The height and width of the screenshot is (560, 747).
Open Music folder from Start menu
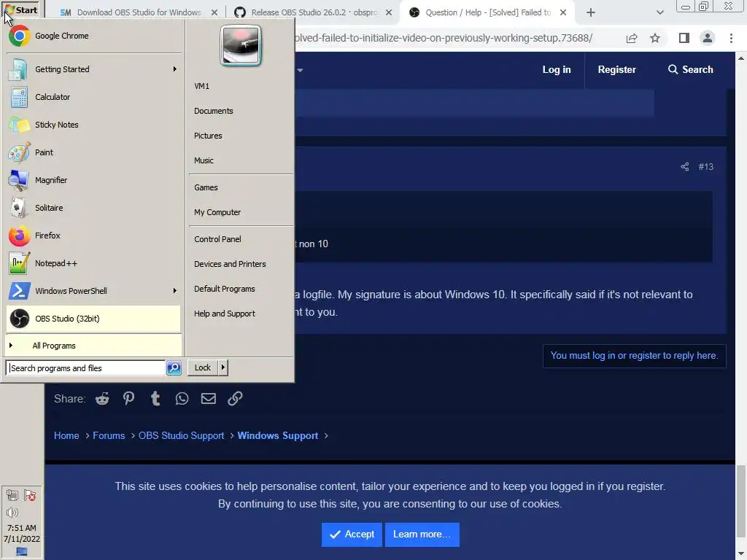tap(204, 160)
